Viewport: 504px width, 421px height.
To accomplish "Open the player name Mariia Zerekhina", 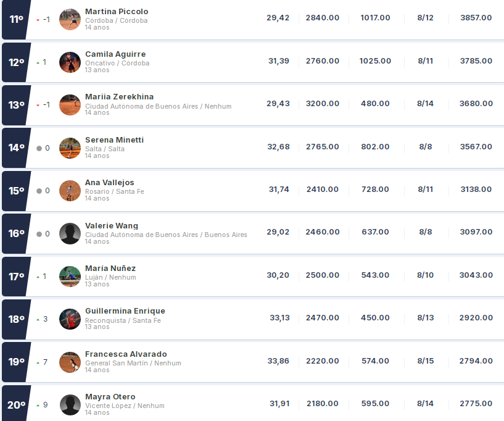I will [x=119, y=97].
